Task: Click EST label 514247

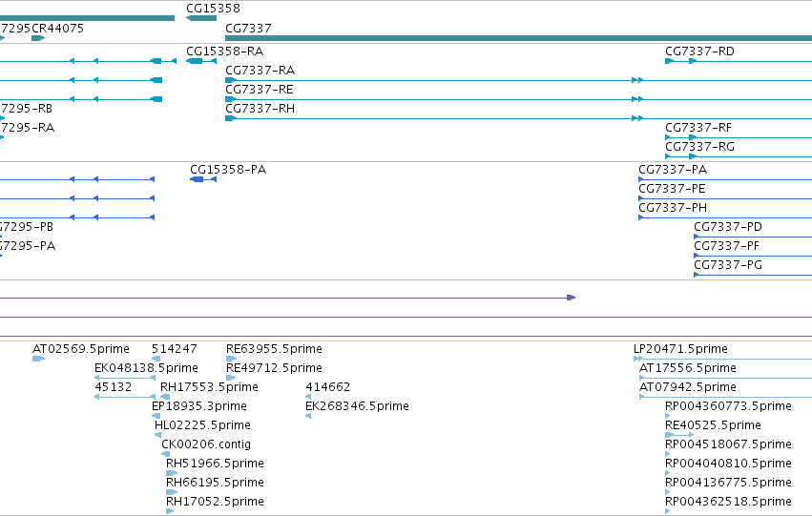Action: click(x=174, y=349)
